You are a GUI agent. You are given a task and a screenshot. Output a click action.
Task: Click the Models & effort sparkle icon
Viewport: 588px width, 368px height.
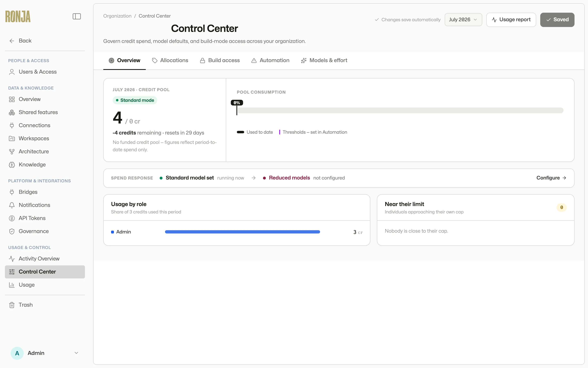coord(304,60)
